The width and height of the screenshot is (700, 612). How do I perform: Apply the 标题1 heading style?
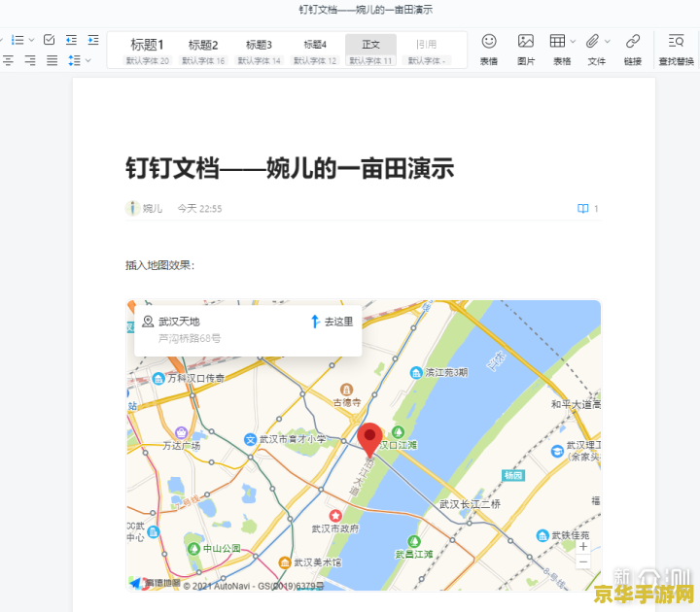[148, 51]
